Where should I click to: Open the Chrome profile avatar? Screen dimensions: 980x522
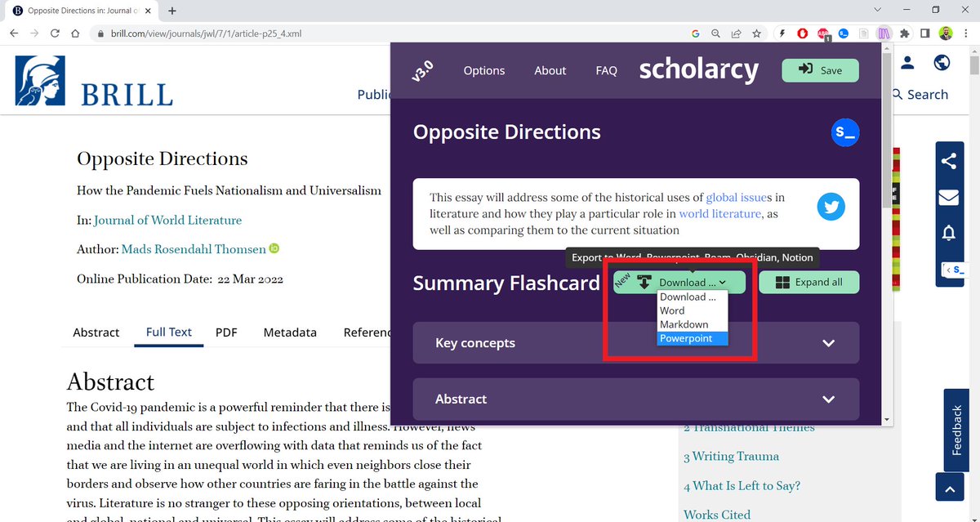[946, 33]
